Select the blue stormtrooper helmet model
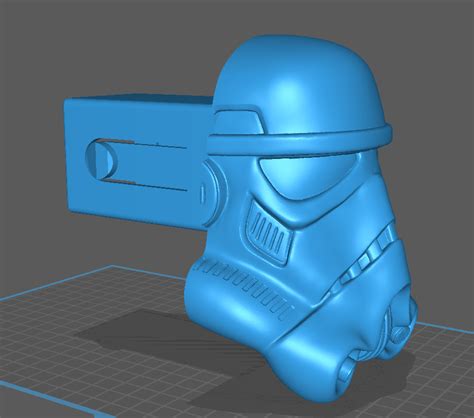Image resolution: width=474 pixels, height=418 pixels. [302, 217]
